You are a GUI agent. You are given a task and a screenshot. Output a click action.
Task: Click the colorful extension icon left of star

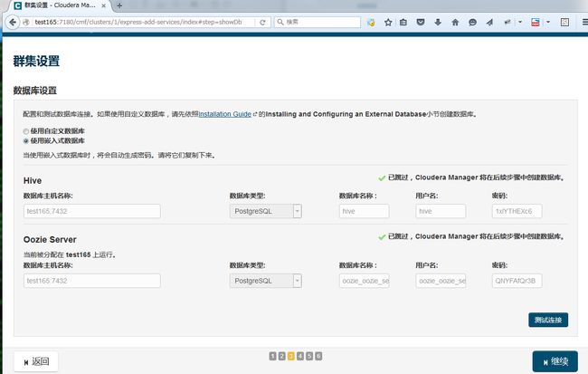pyautogui.click(x=371, y=22)
